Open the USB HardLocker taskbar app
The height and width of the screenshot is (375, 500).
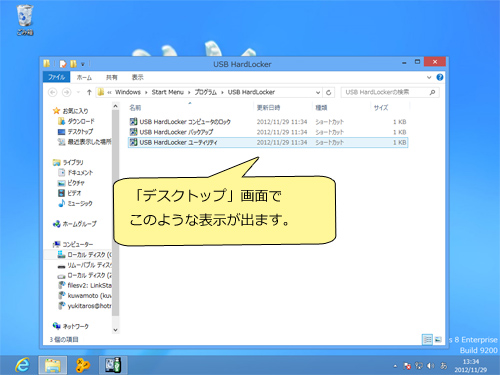[113, 365]
